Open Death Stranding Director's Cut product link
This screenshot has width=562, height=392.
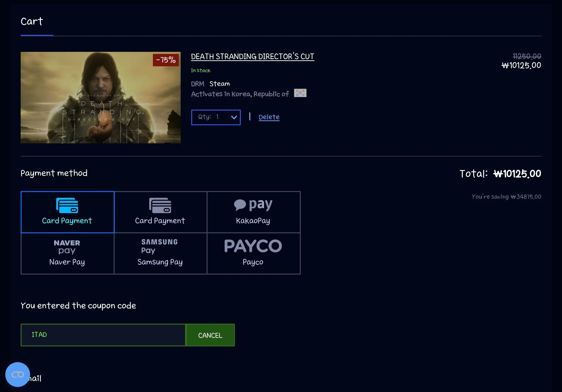coord(253,56)
